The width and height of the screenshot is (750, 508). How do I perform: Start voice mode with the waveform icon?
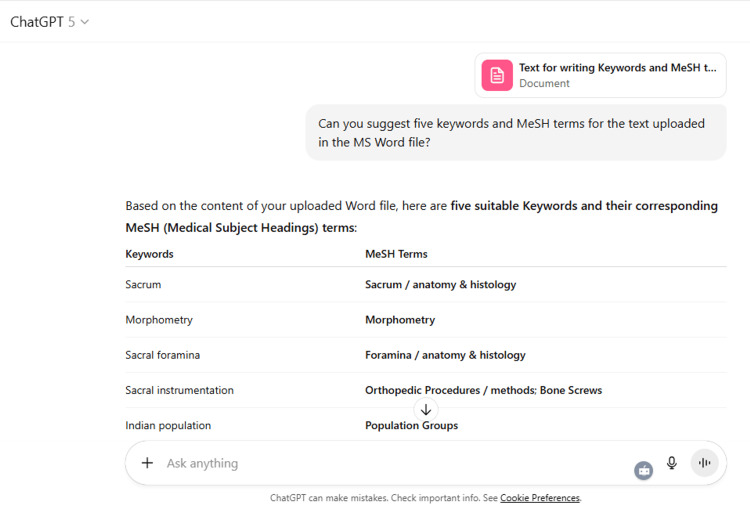coord(704,463)
